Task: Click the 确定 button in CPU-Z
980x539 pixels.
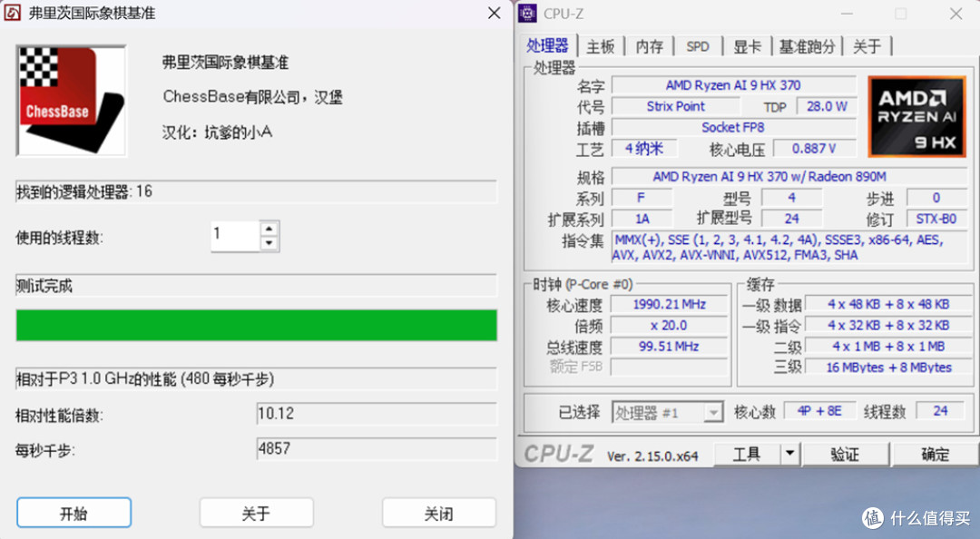Action: pos(935,454)
